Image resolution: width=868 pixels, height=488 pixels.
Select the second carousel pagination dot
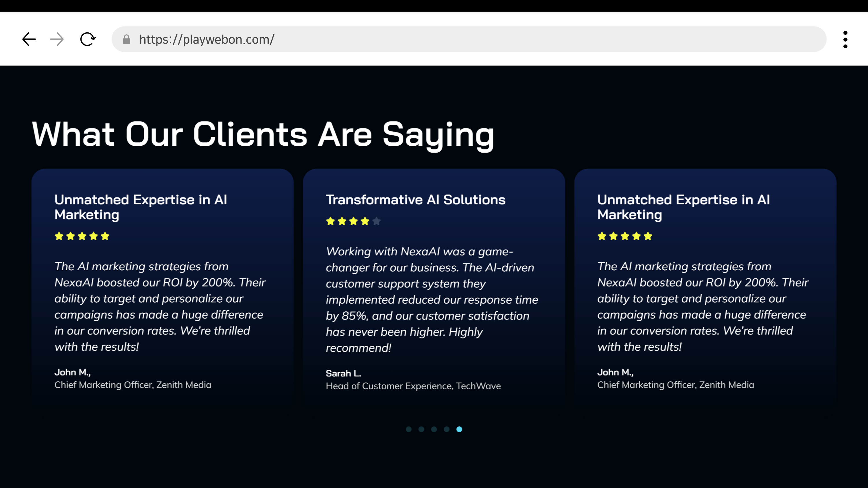pyautogui.click(x=421, y=429)
